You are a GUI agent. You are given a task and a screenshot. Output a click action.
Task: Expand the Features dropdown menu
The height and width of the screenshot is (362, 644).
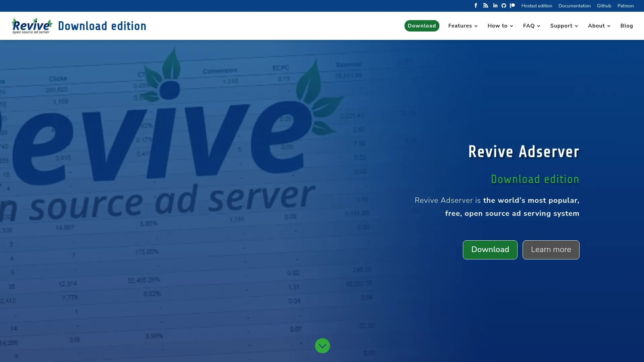pos(463,26)
